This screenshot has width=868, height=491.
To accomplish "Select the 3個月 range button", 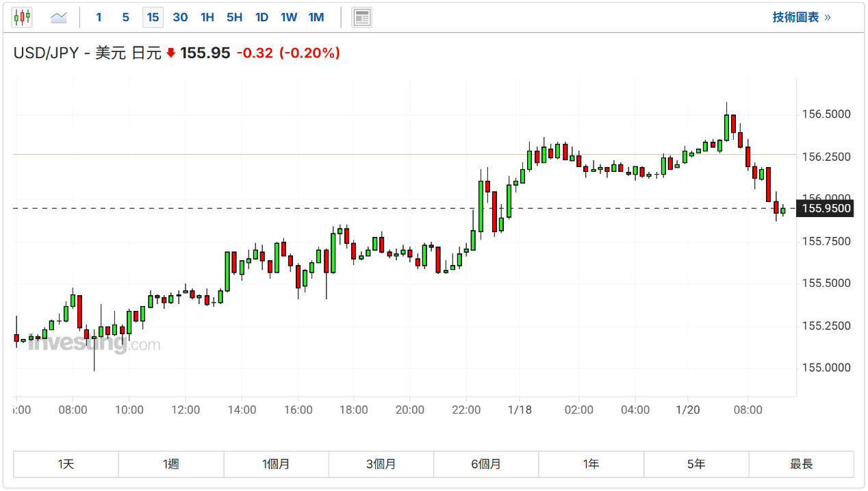I will (x=381, y=464).
